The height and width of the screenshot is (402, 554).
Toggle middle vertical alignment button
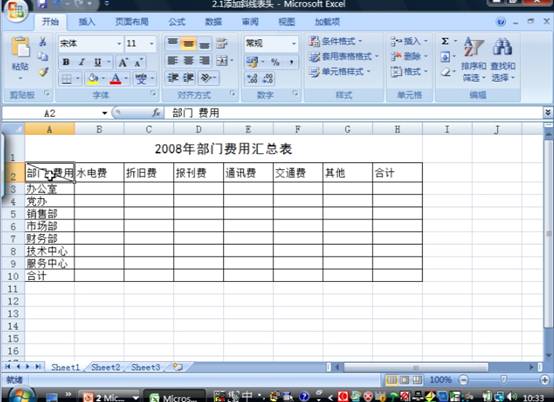coord(188,44)
